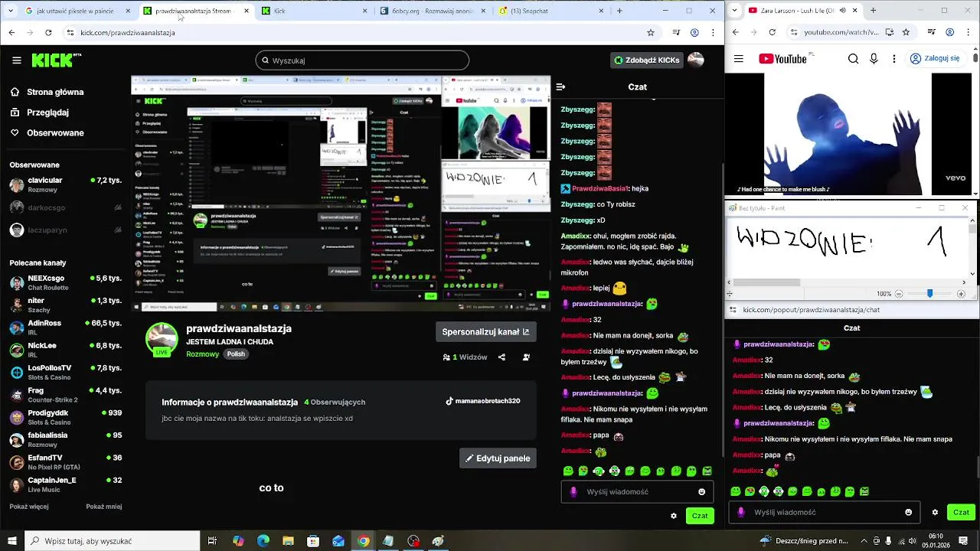Click the Rozmowy category link under the channel name
The width and height of the screenshot is (980, 551).
coord(203,354)
